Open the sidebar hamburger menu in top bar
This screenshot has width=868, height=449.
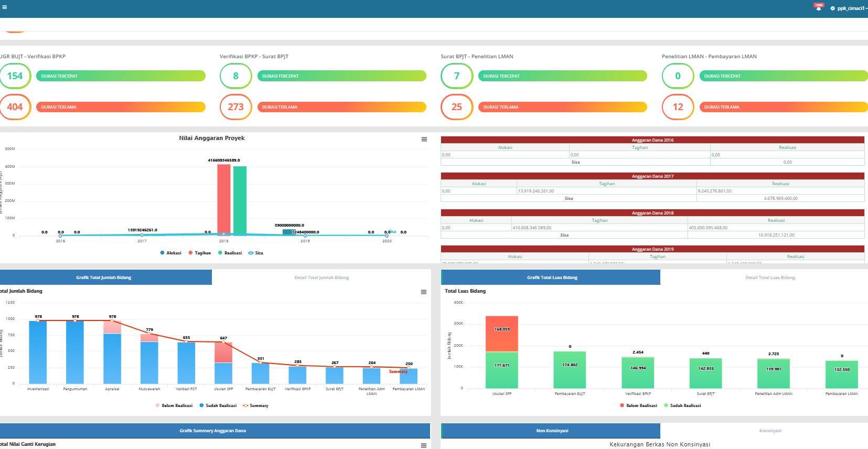[x=4, y=8]
